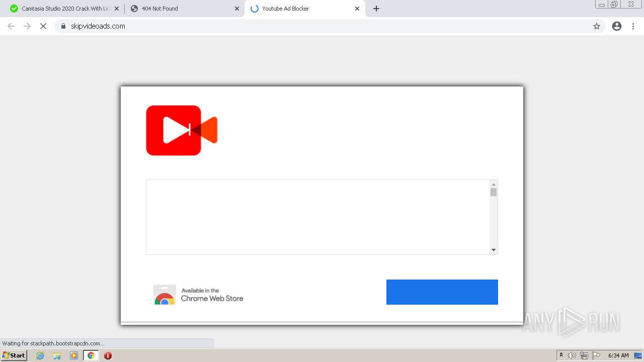
Task: Click the skipvideoads.com address bar
Action: [330, 26]
